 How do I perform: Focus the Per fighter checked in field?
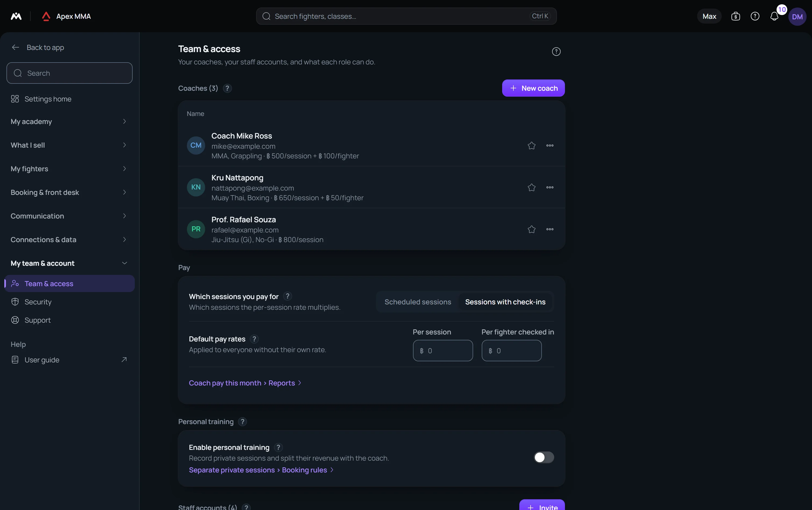(x=512, y=351)
